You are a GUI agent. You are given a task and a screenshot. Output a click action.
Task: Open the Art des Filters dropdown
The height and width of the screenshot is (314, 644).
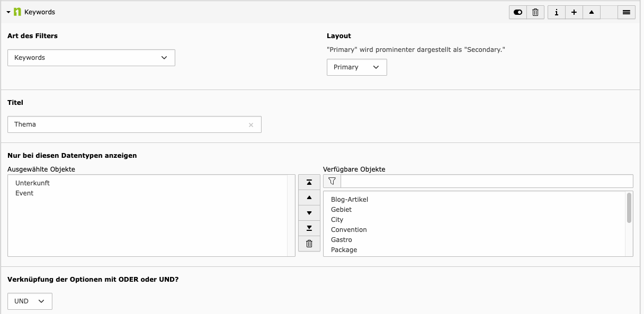click(x=91, y=58)
